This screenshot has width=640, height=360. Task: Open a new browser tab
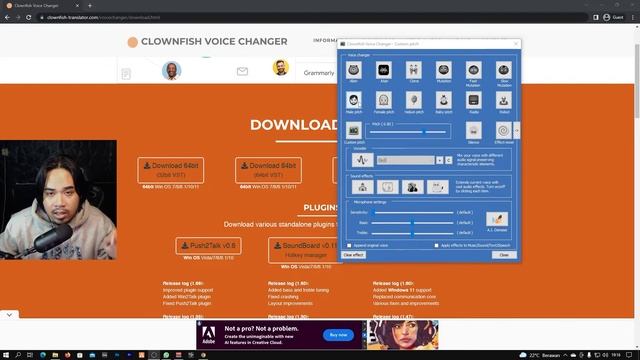click(90, 6)
